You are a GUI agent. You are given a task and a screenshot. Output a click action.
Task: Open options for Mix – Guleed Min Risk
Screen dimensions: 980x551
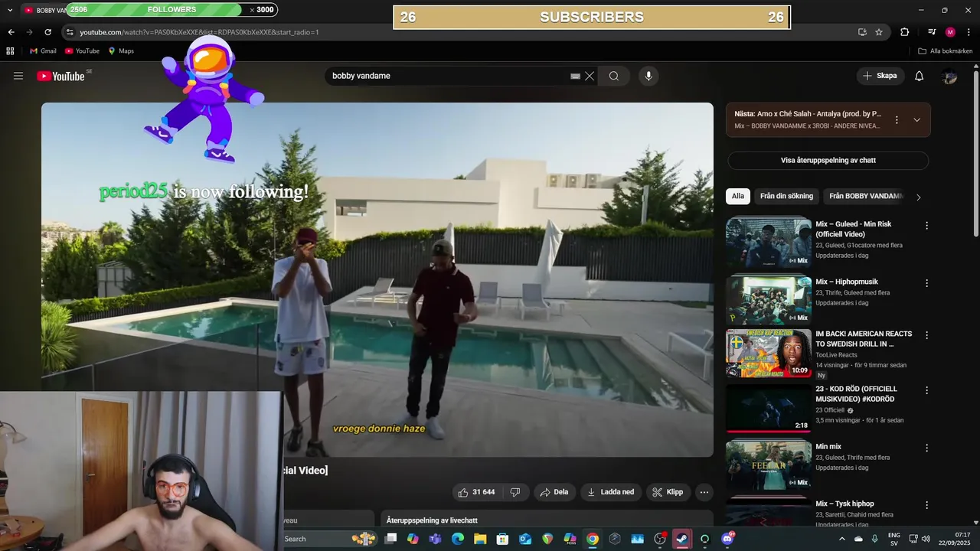(x=926, y=226)
